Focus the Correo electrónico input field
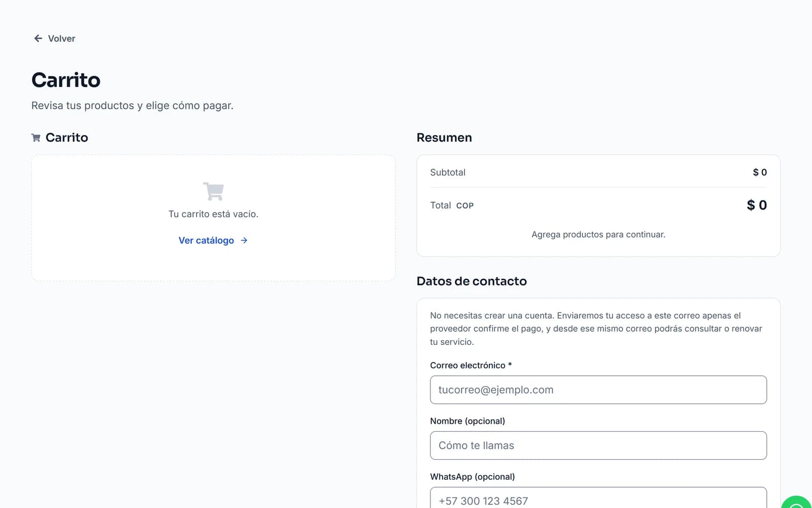This screenshot has width=812, height=508. tap(598, 390)
